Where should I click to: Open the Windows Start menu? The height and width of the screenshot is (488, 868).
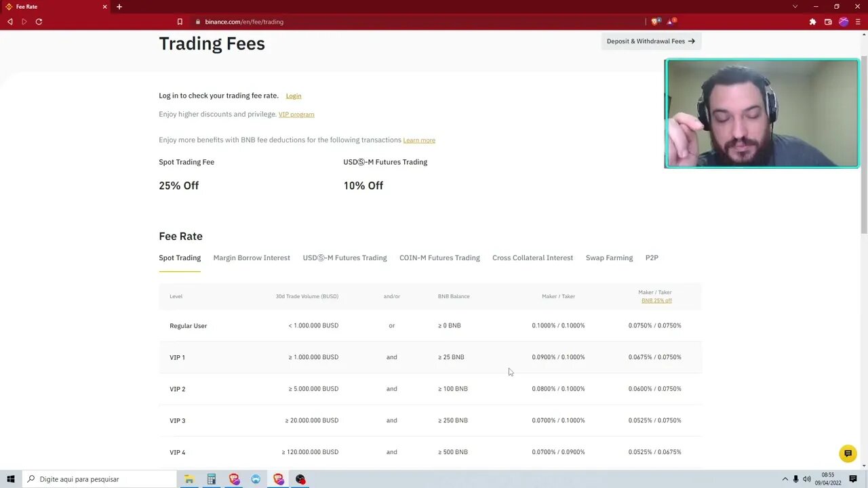point(10,479)
